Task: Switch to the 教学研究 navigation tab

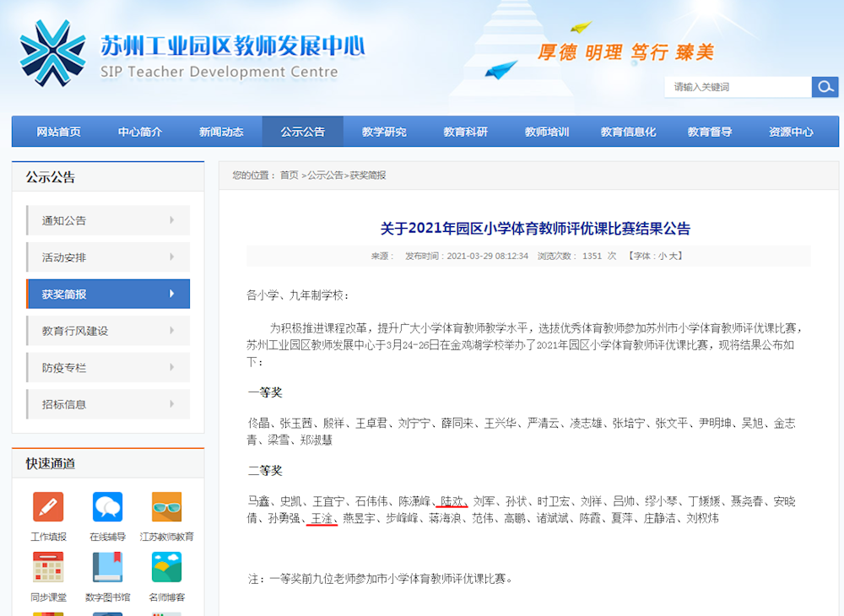Action: (384, 132)
